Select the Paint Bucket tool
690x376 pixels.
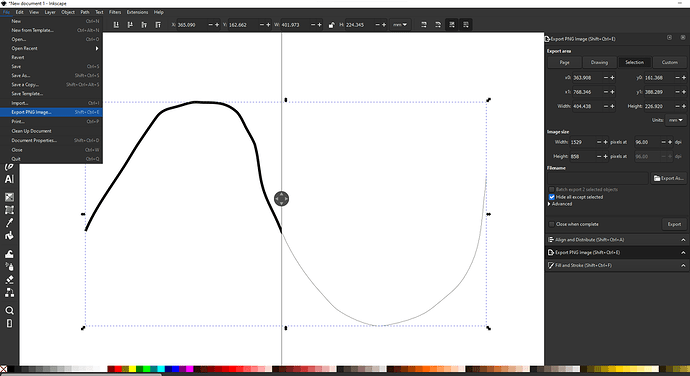click(x=9, y=236)
